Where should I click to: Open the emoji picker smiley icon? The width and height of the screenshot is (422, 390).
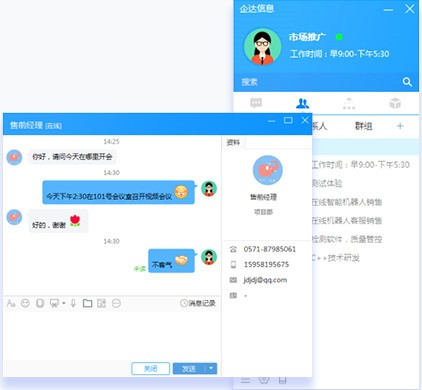[25, 303]
